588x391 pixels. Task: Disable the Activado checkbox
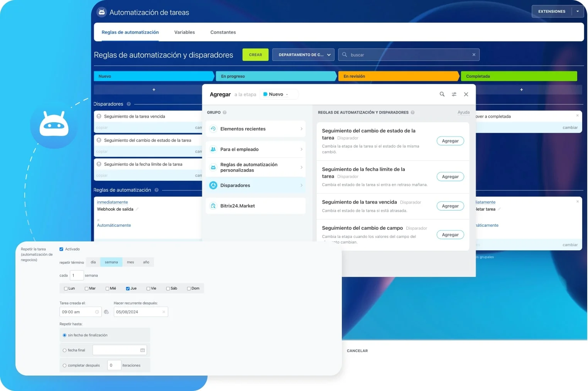[61, 249]
